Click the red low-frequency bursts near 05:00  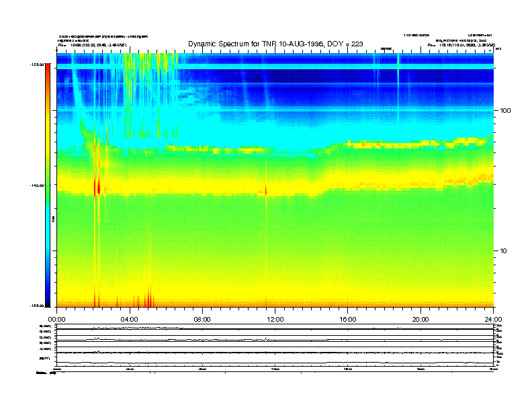(x=148, y=297)
